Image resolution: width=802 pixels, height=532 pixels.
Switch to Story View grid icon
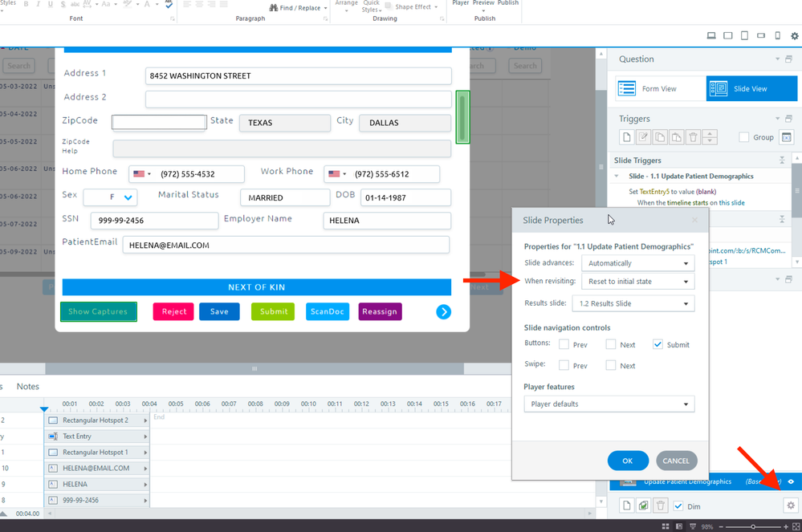point(666,526)
